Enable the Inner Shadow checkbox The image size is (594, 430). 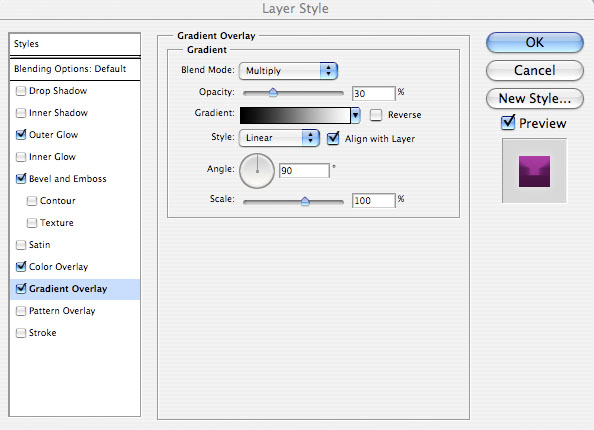tap(21, 113)
